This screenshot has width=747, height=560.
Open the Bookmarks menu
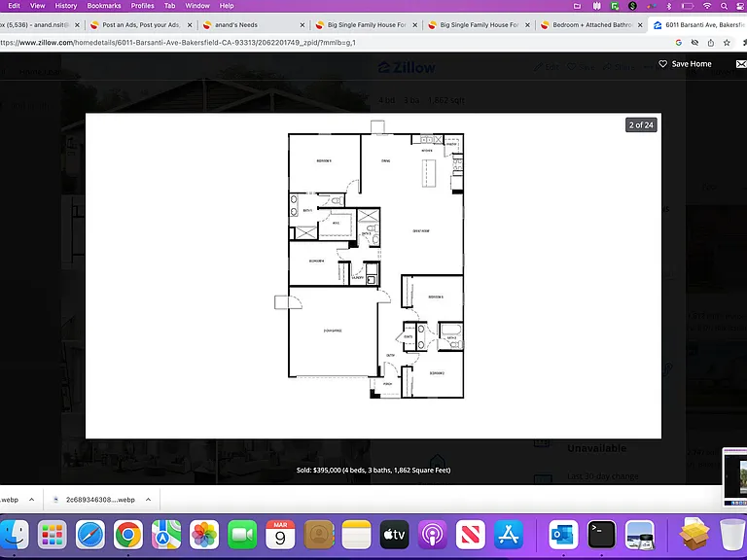coord(104,6)
